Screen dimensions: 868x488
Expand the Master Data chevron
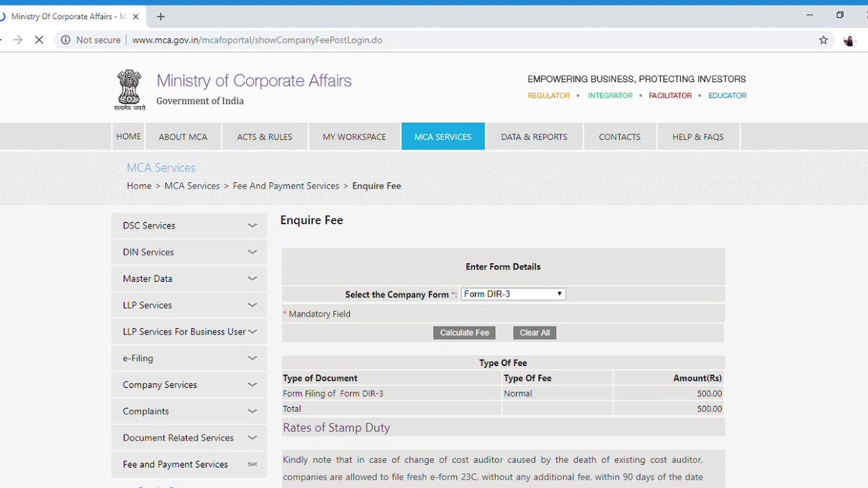point(252,279)
